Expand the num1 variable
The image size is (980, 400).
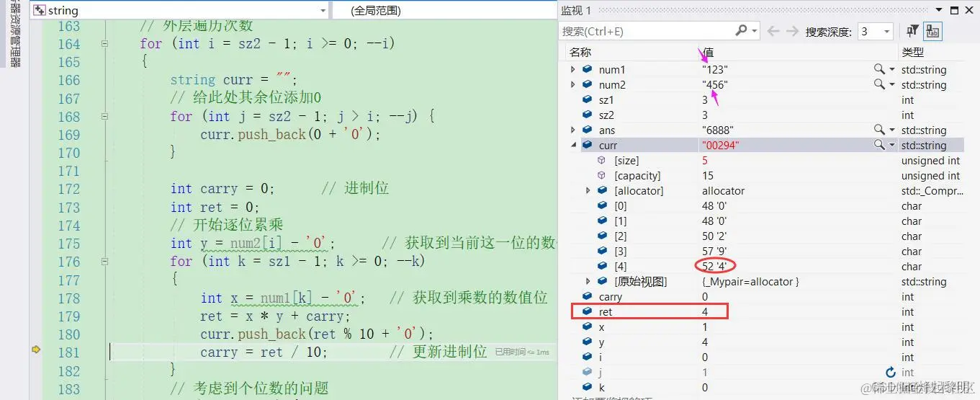pos(573,69)
